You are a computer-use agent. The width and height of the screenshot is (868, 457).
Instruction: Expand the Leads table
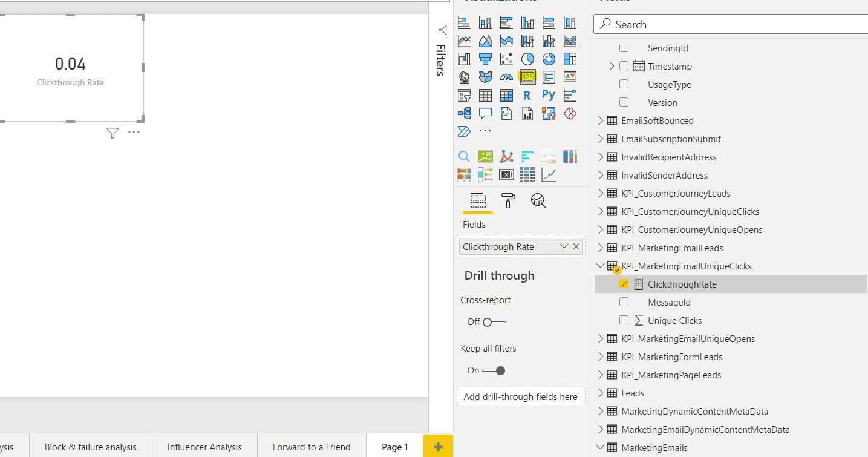tap(599, 393)
